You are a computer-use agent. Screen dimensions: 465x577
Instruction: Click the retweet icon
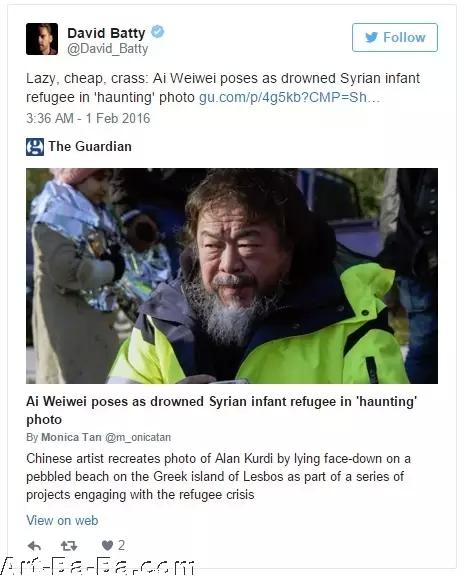pos(69,546)
